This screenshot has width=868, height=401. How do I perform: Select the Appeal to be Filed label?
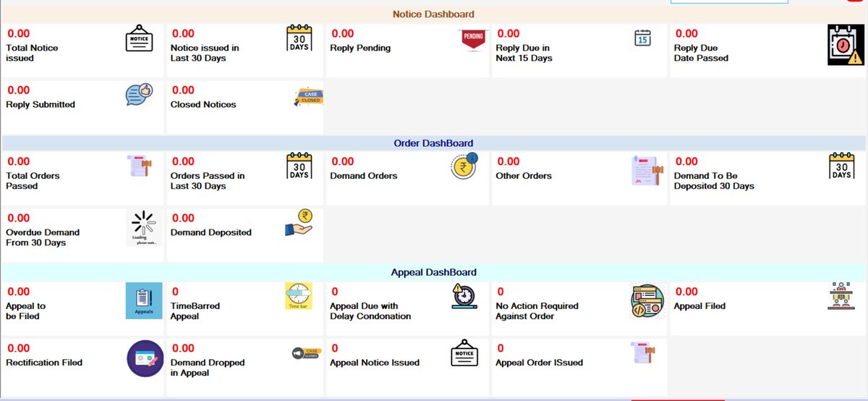click(25, 311)
